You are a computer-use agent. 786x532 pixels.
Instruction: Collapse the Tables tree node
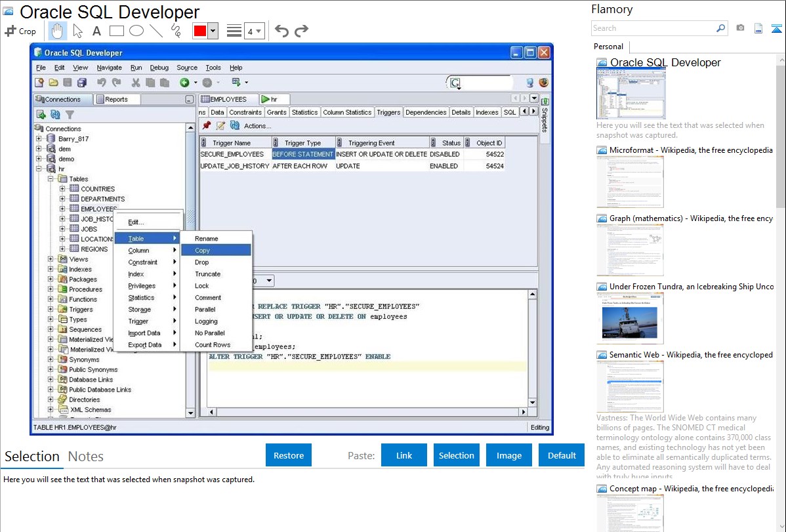point(51,178)
